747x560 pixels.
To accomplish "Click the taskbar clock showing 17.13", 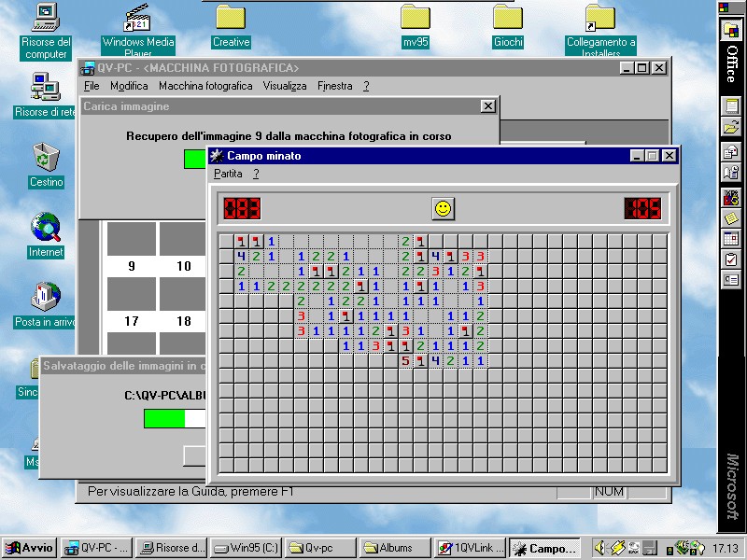I will pos(726,549).
